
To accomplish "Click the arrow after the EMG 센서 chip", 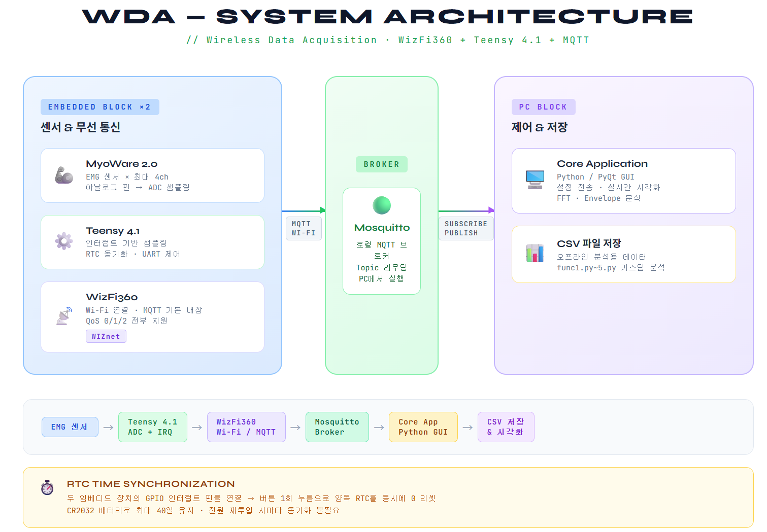I will pos(108,428).
